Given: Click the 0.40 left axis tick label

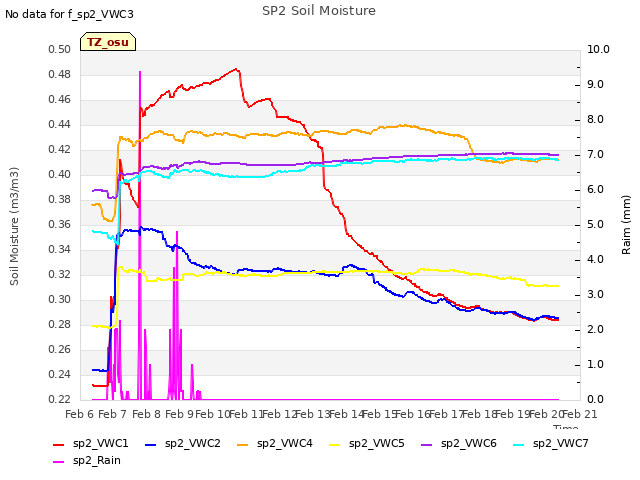Looking at the screenshot, I should pyautogui.click(x=60, y=174).
